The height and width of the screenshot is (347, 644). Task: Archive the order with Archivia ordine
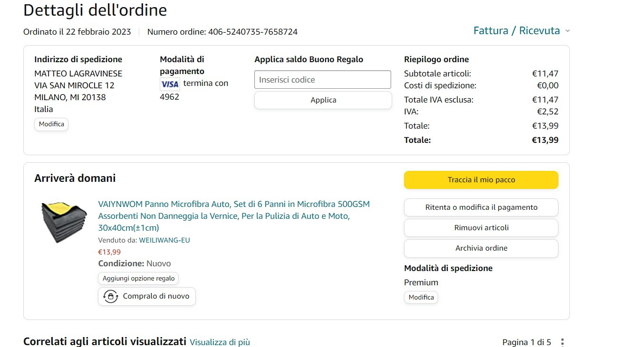coord(481,248)
